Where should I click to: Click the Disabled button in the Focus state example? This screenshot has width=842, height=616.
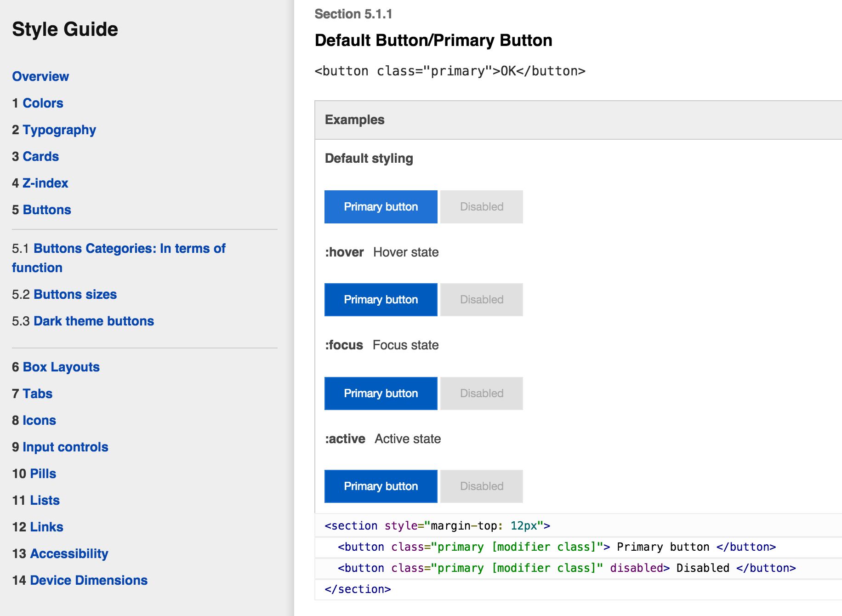tap(482, 394)
